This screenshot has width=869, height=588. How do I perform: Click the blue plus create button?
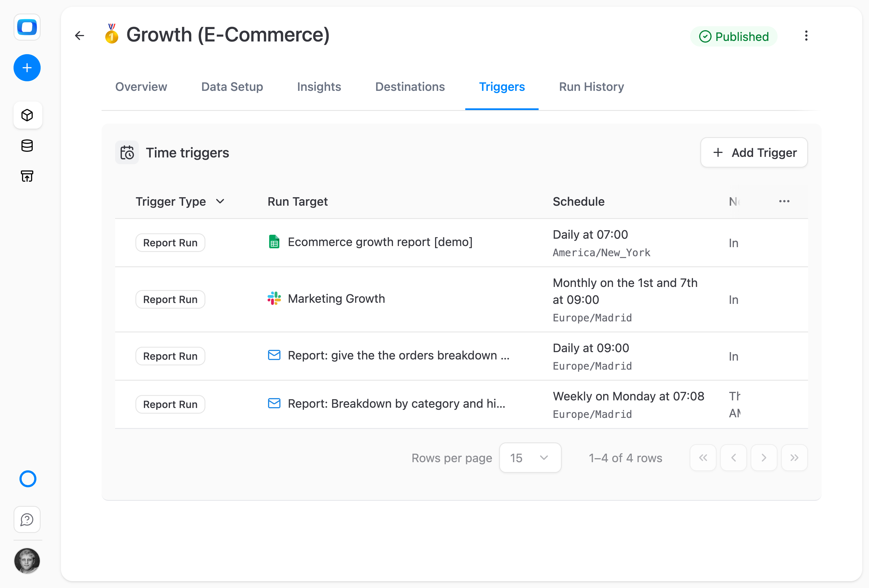point(27,68)
